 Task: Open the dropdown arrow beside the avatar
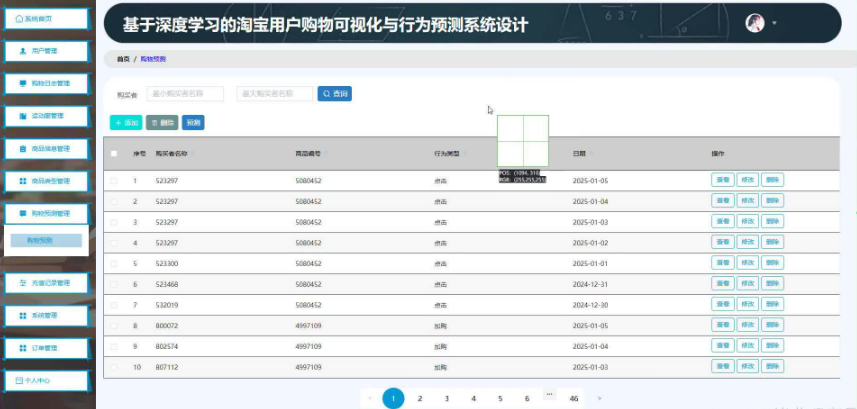pos(774,24)
